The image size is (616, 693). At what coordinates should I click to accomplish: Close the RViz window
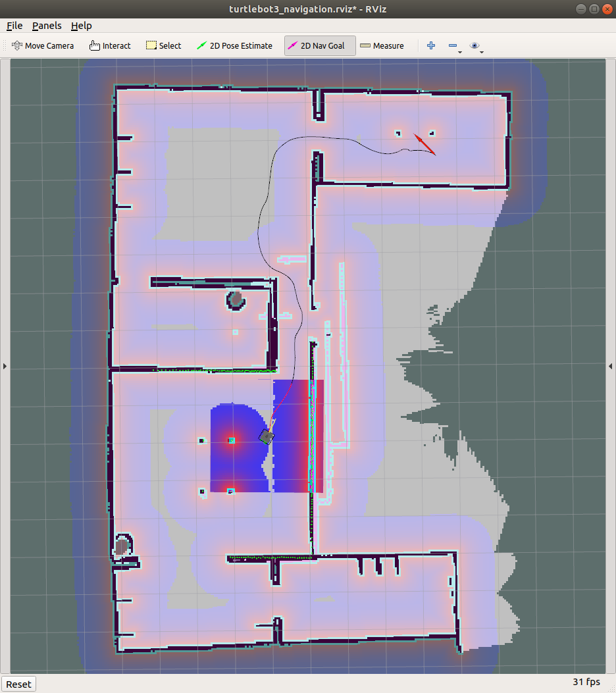pyautogui.click(x=607, y=9)
